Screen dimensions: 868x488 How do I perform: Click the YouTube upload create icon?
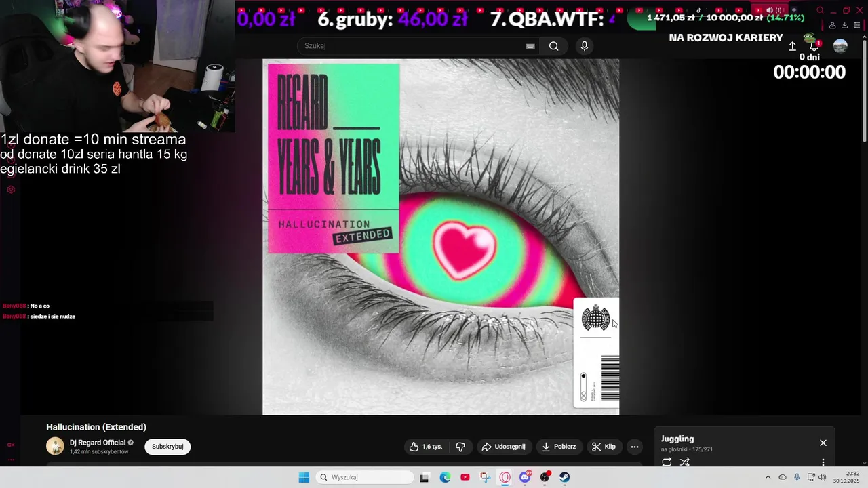792,46
